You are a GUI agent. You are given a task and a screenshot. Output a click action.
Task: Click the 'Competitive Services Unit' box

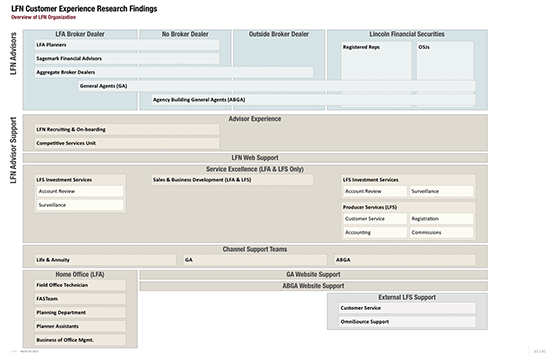pos(127,143)
